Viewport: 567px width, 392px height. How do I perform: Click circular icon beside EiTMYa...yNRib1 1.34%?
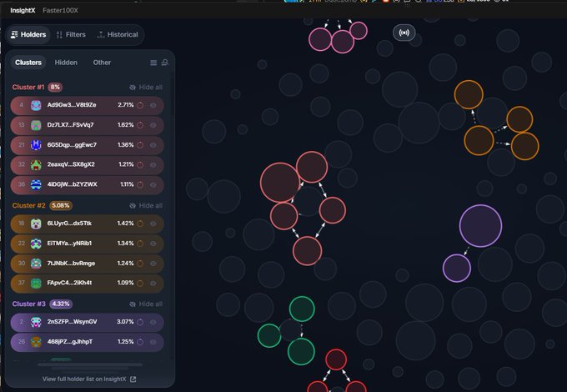pos(140,244)
